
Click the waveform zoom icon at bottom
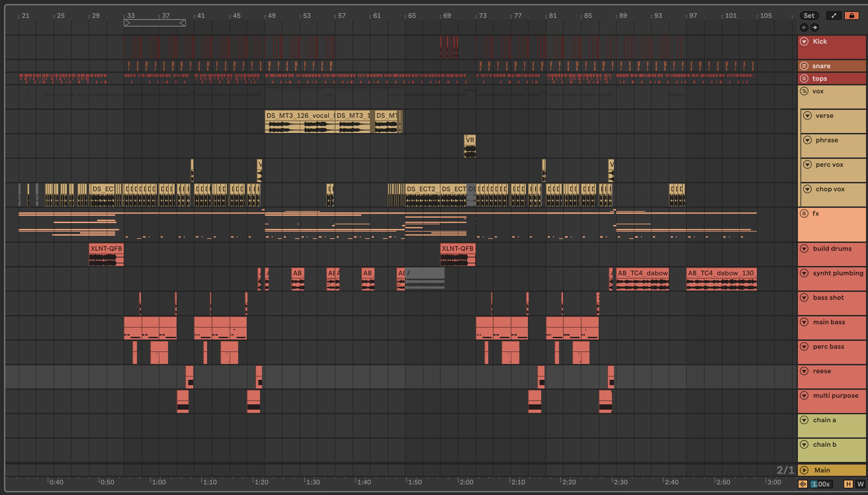(x=803, y=484)
